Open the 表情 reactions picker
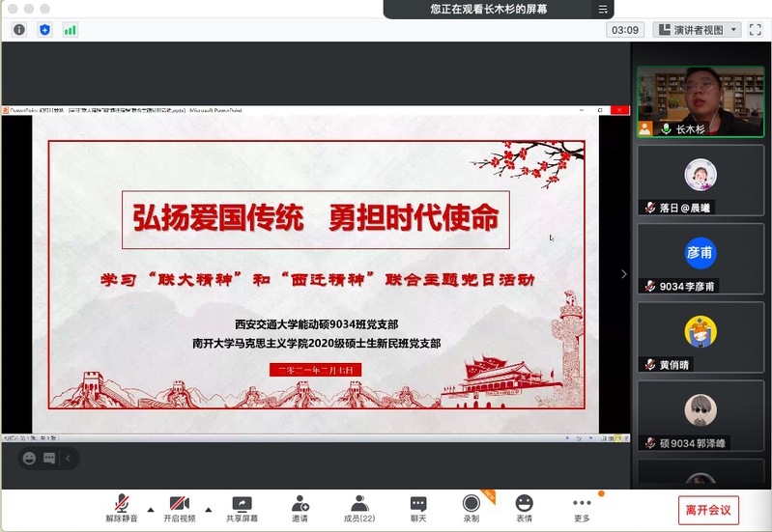 click(x=524, y=509)
